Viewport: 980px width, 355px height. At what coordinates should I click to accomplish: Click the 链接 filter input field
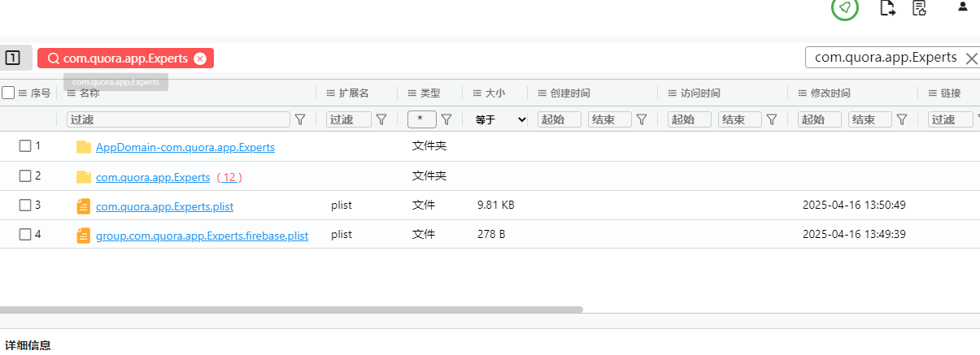(x=951, y=119)
